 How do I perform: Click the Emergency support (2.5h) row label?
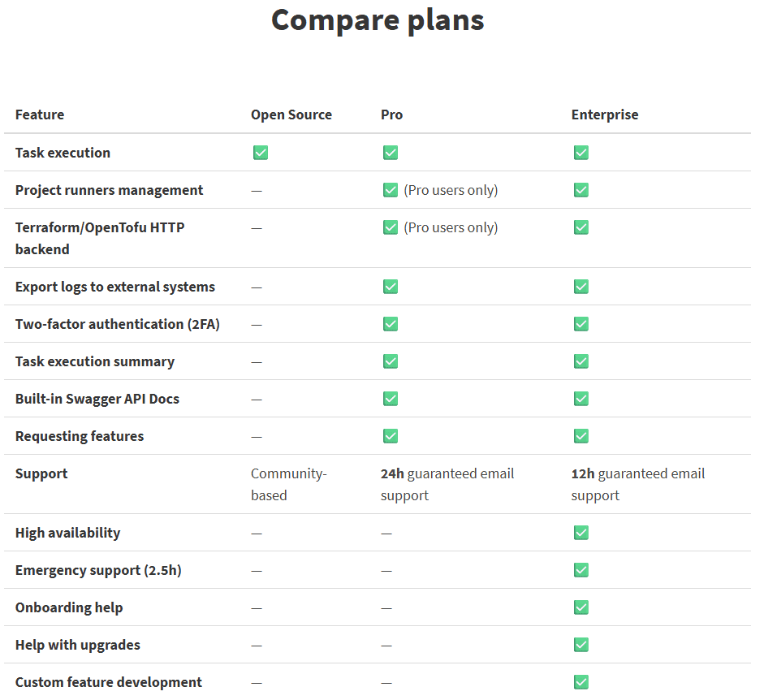pos(98,570)
